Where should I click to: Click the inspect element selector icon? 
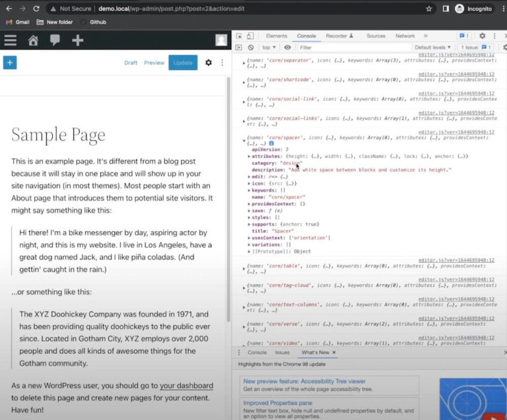pyautogui.click(x=239, y=36)
